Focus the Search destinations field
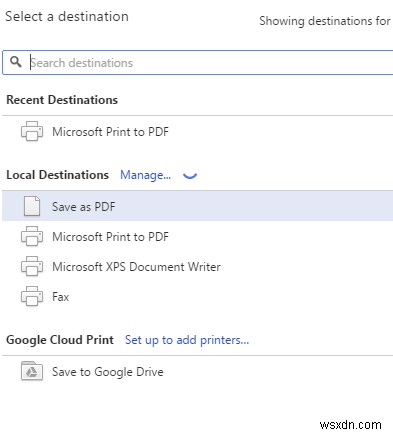393x435 pixels. pos(198,63)
